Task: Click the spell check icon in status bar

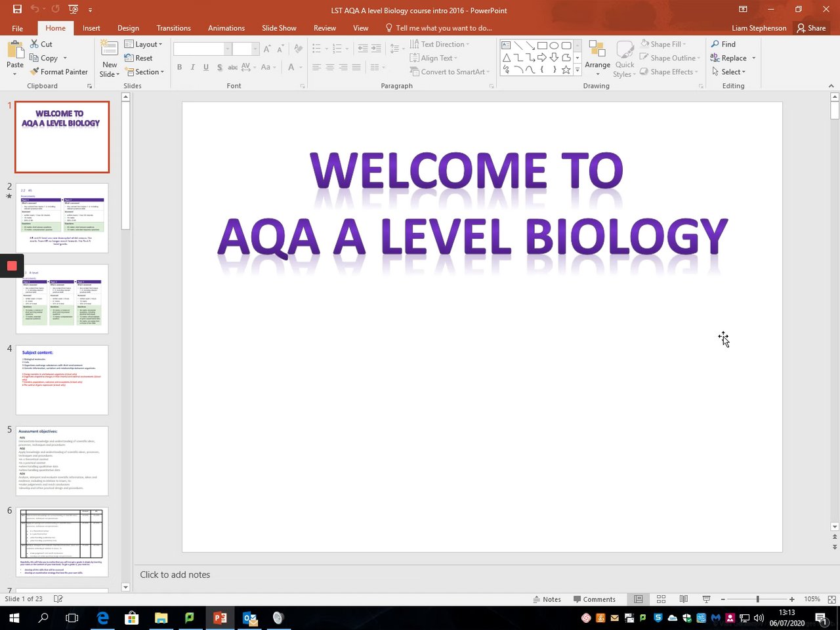Action: pos(58,599)
